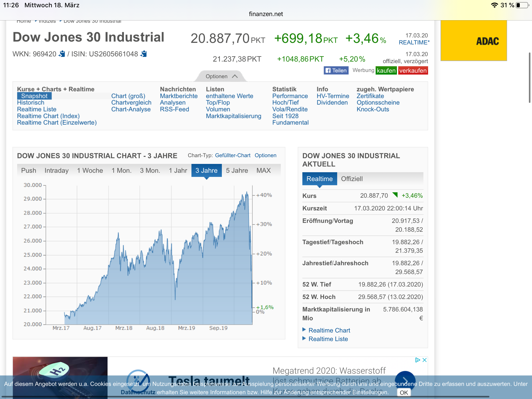Share via the Facebook Teilen button
This screenshot has height=399, width=532.
(336, 70)
